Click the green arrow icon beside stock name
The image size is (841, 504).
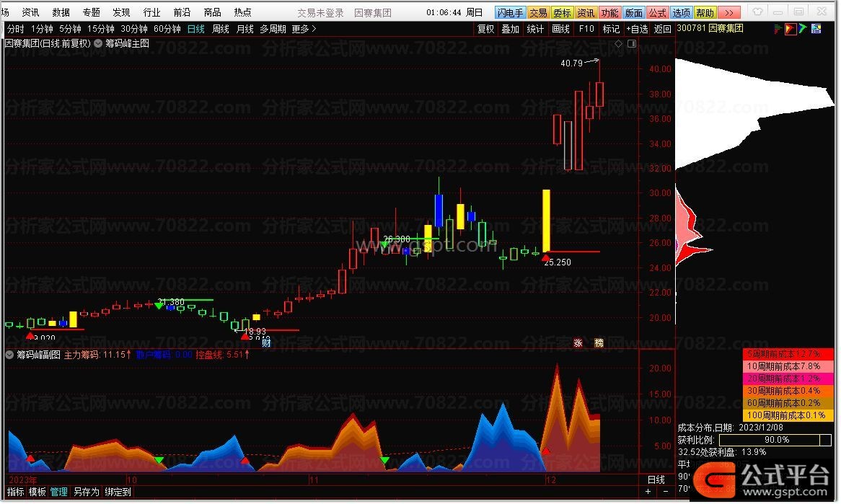pos(803,29)
